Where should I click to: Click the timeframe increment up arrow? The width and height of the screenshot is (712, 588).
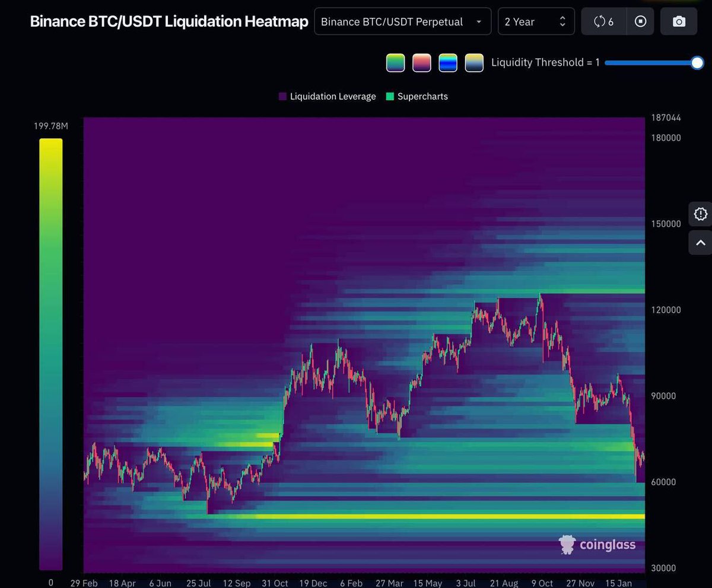562,17
